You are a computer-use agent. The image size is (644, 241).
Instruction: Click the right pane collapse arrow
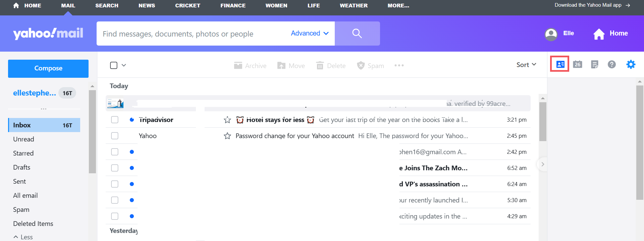pos(542,164)
